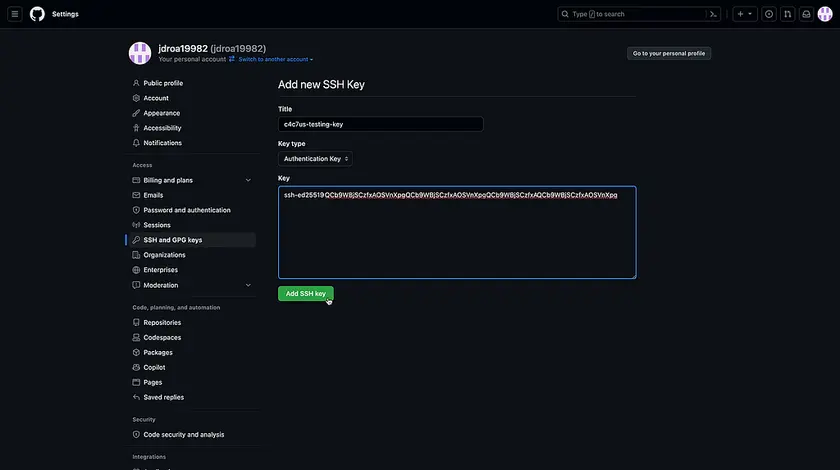The image size is (840, 470).
Task: Open the Pull requests icon in header
Action: tap(788, 14)
